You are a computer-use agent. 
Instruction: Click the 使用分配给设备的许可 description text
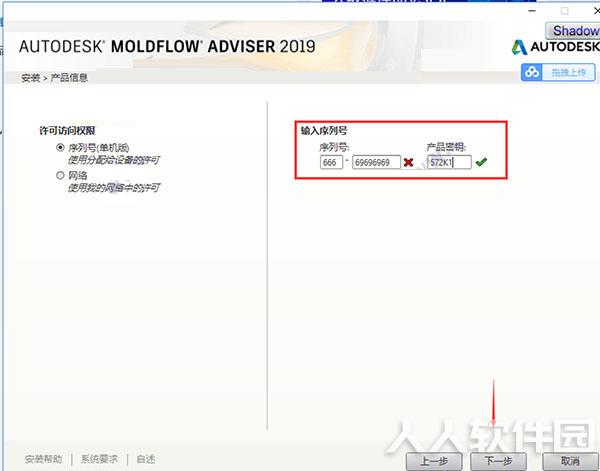coord(114,160)
